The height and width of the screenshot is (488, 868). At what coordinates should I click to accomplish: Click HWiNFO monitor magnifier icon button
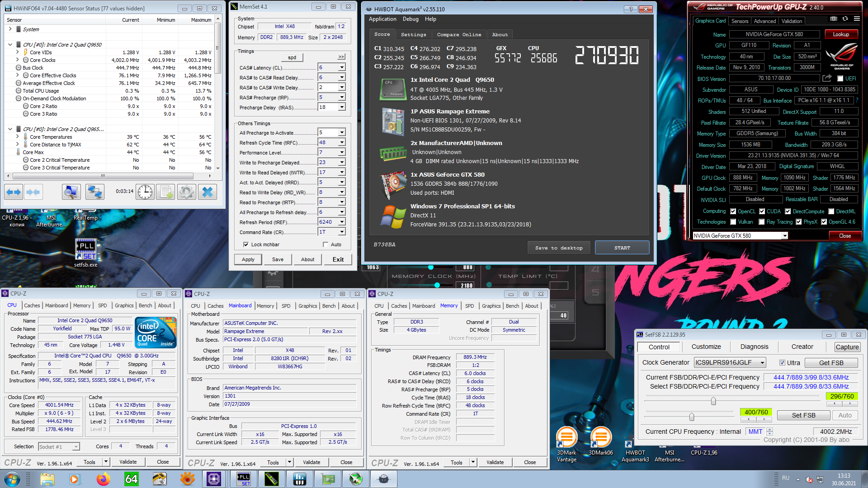tap(71, 192)
